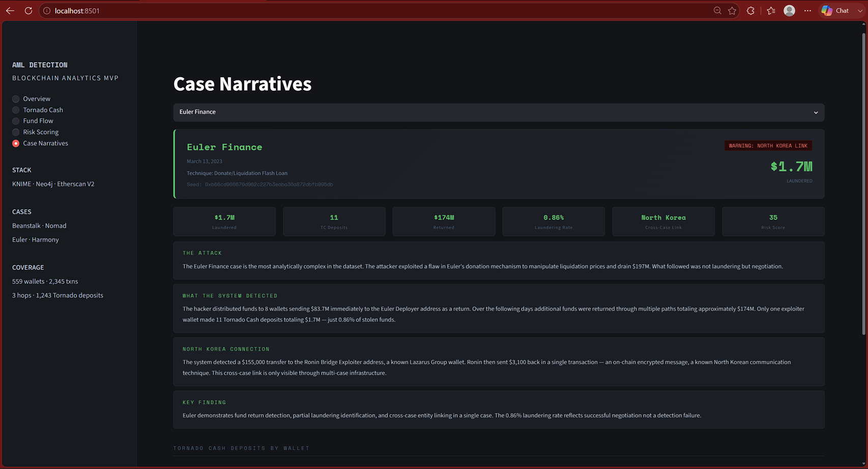Viewport: 868px width, 469px height.
Task: Click the Seed wallet address line
Action: (260, 184)
